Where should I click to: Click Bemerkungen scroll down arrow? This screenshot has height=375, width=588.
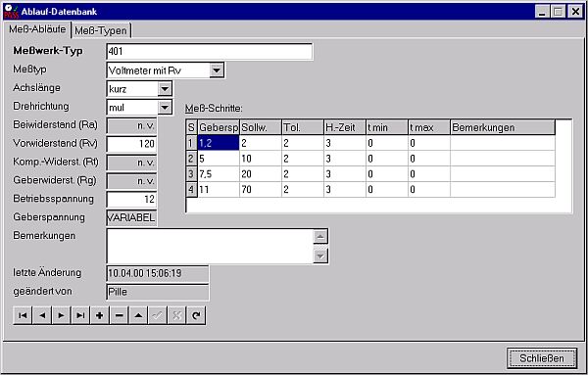coord(320,256)
